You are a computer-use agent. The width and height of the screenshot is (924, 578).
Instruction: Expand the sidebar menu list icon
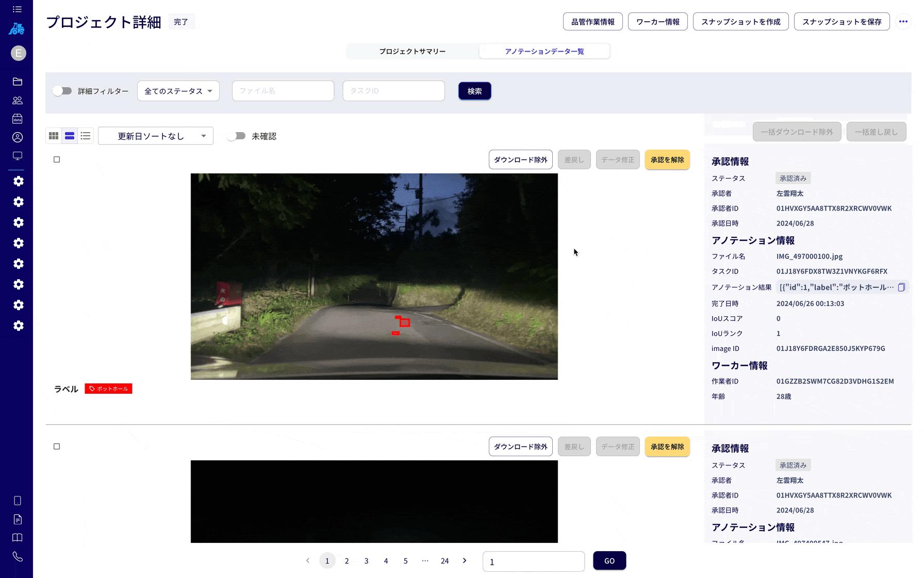(17, 9)
